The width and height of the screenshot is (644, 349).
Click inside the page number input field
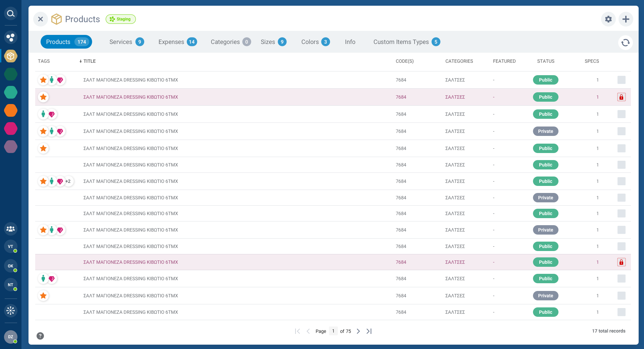coord(333,331)
